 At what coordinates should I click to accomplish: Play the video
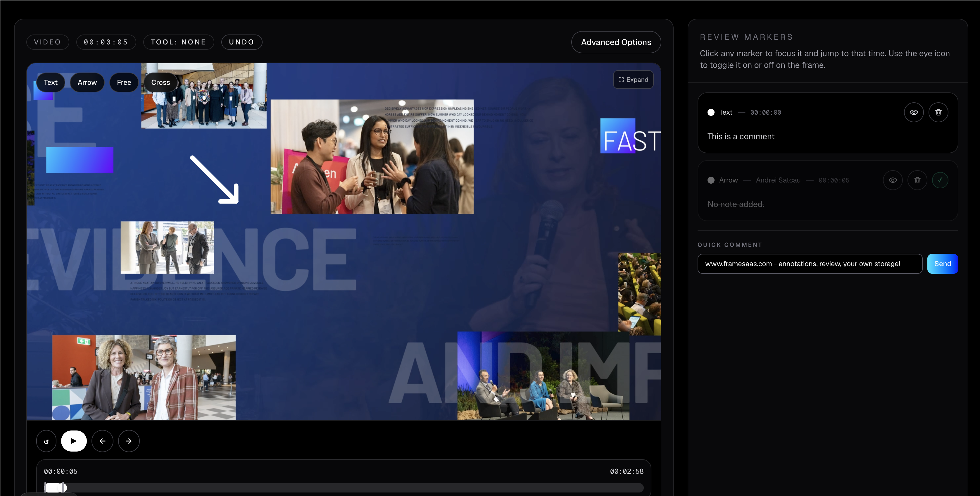pos(74,441)
